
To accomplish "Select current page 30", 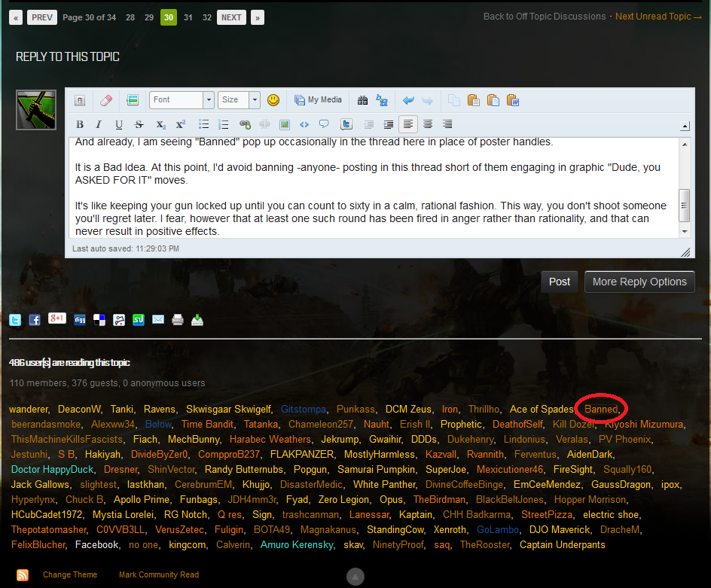I will coord(169,17).
